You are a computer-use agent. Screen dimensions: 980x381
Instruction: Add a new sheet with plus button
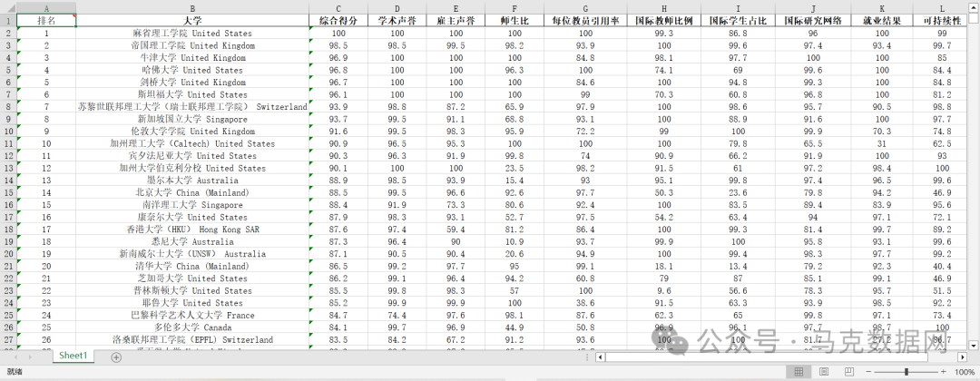[x=115, y=357]
